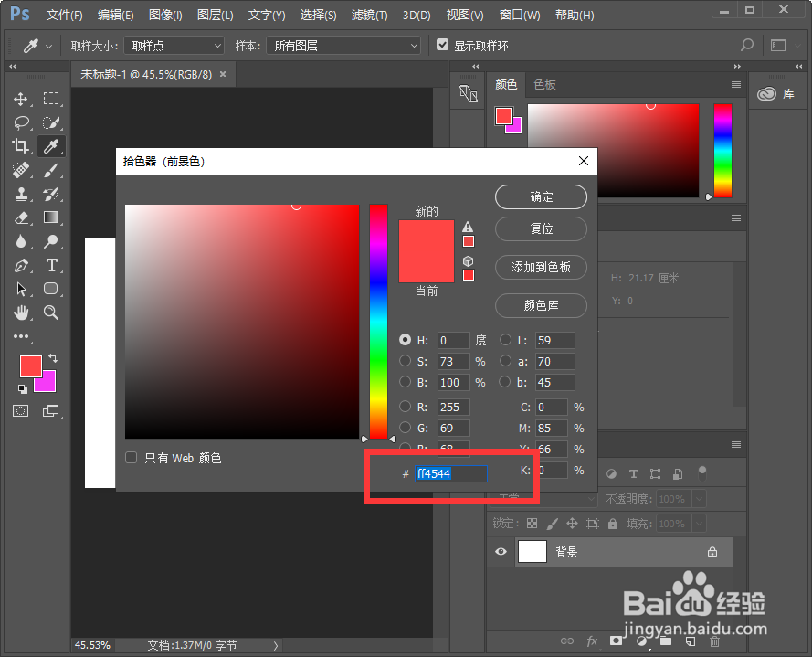Select the Clone Stamp tool

click(x=21, y=194)
